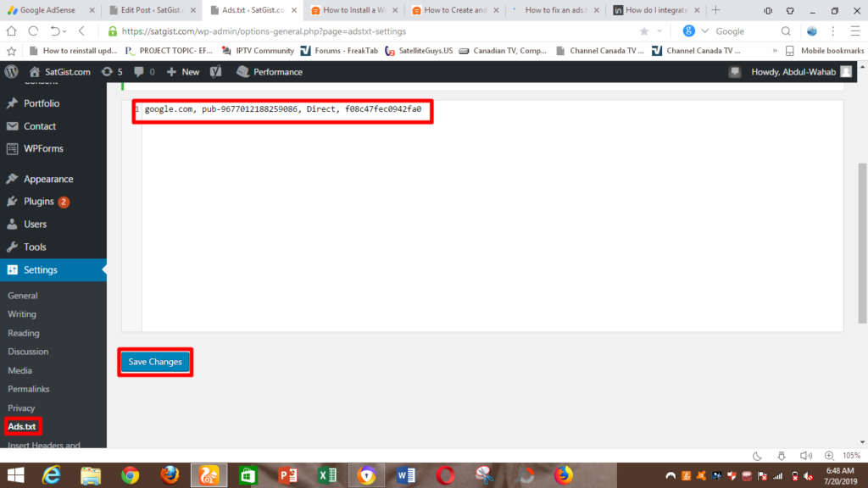Image resolution: width=868 pixels, height=488 pixels.
Task: Go to Discussion settings submenu
Action: [28, 352]
